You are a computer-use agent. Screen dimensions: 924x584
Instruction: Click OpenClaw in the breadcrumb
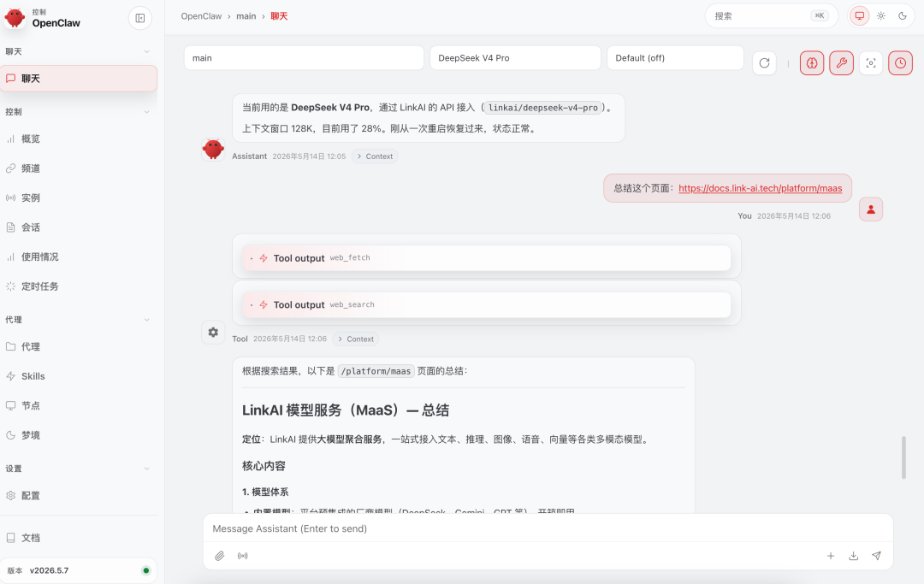point(201,16)
